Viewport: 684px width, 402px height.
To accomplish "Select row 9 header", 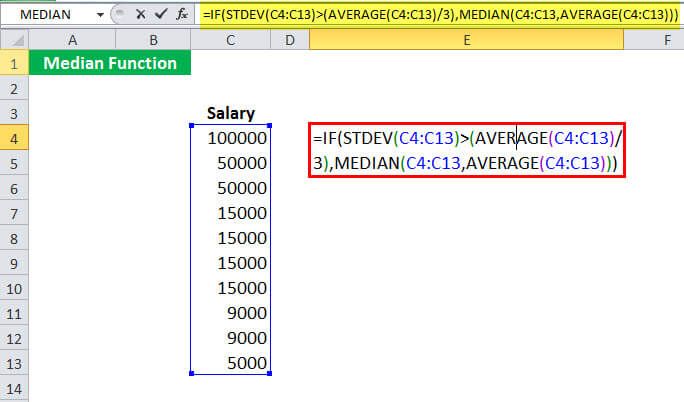I will coord(14,263).
